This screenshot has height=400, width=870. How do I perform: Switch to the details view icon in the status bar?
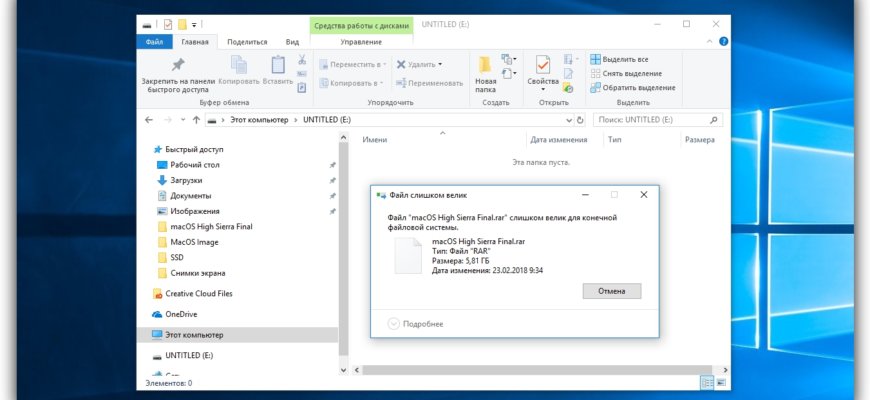point(707,383)
